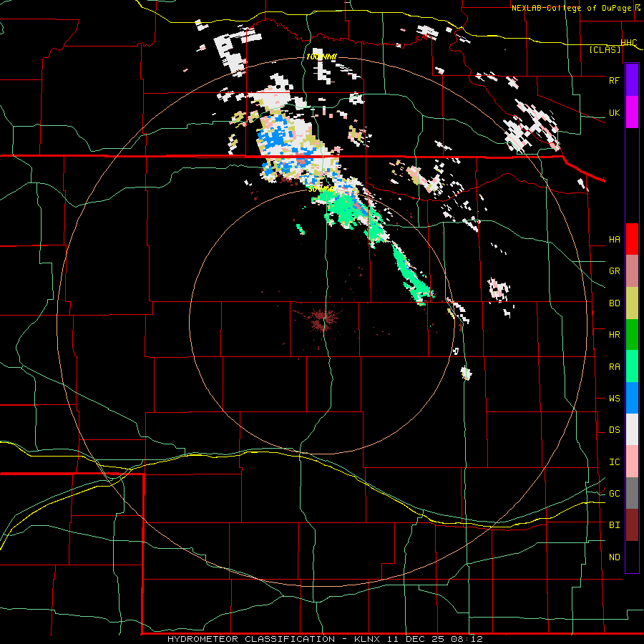This screenshot has width=644, height=644.
Task: Click the 100 NMI range ring label
Action: (321, 57)
